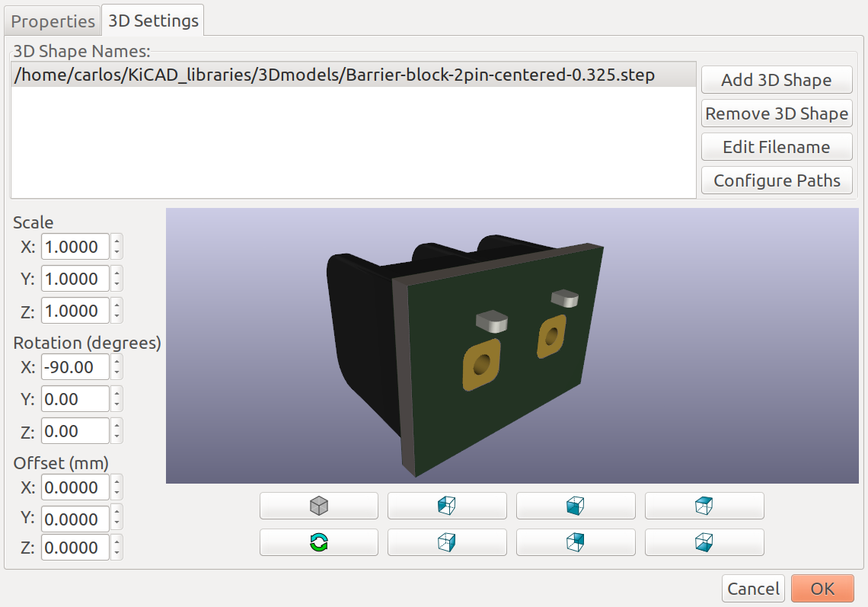Viewport: 868px width, 607px height.
Task: Show the left side view of the model
Action: (x=447, y=506)
